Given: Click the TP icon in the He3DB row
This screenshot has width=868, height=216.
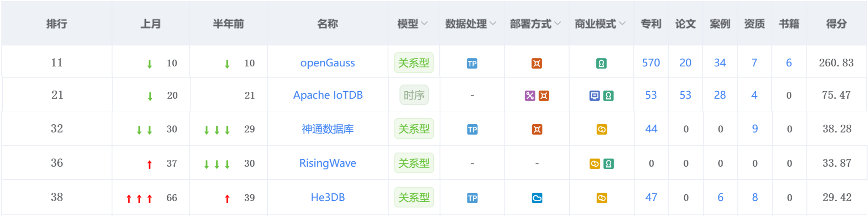Looking at the screenshot, I should [472, 198].
